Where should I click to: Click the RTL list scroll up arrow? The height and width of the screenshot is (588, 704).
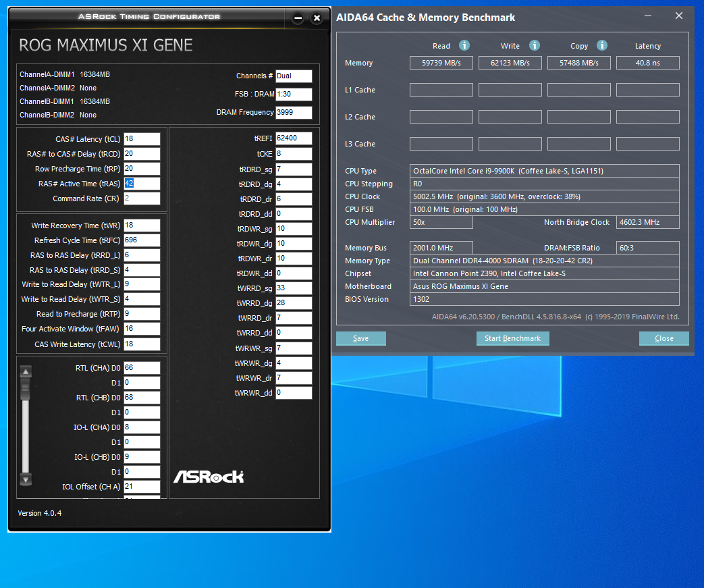pos(26,371)
